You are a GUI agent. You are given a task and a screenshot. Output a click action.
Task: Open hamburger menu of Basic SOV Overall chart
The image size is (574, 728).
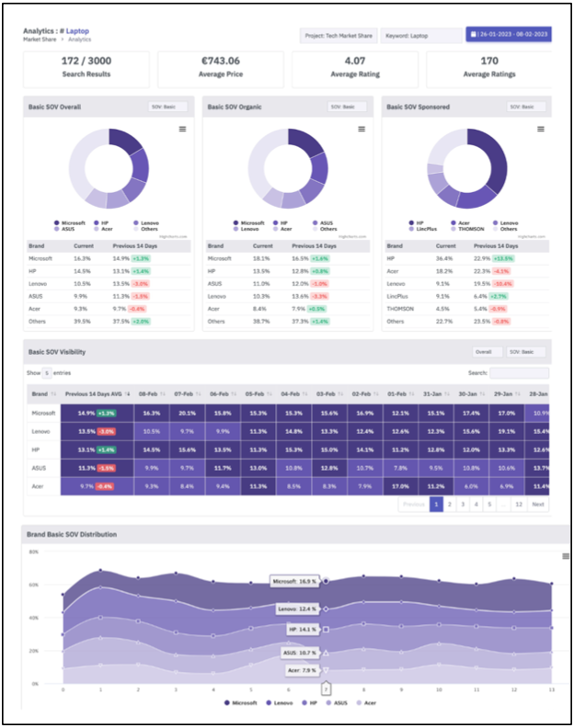tap(183, 129)
